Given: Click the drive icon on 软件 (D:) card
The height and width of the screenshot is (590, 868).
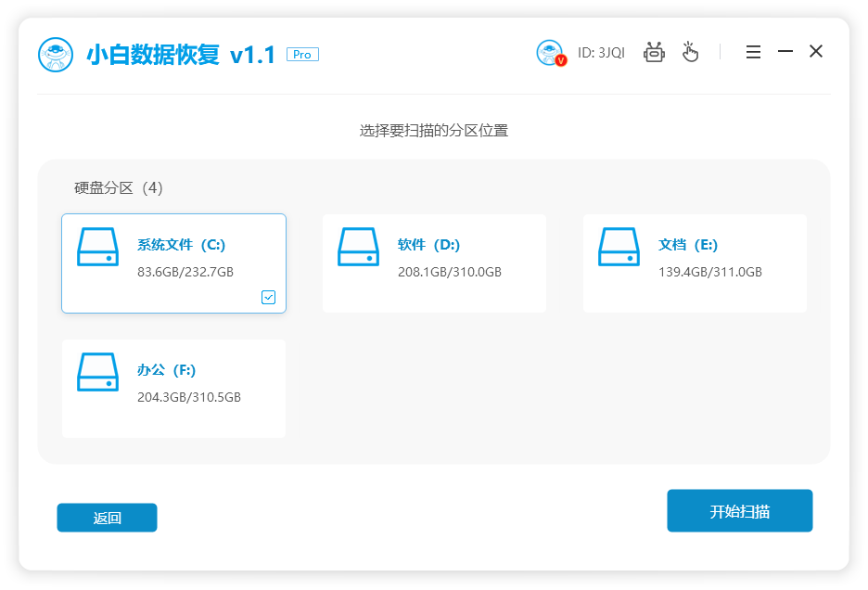Looking at the screenshot, I should click(358, 247).
